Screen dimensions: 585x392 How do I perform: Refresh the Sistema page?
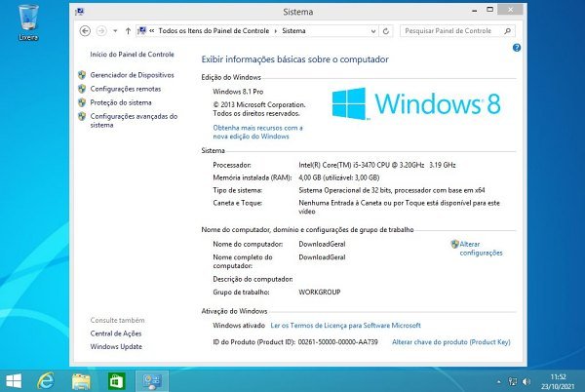point(386,31)
